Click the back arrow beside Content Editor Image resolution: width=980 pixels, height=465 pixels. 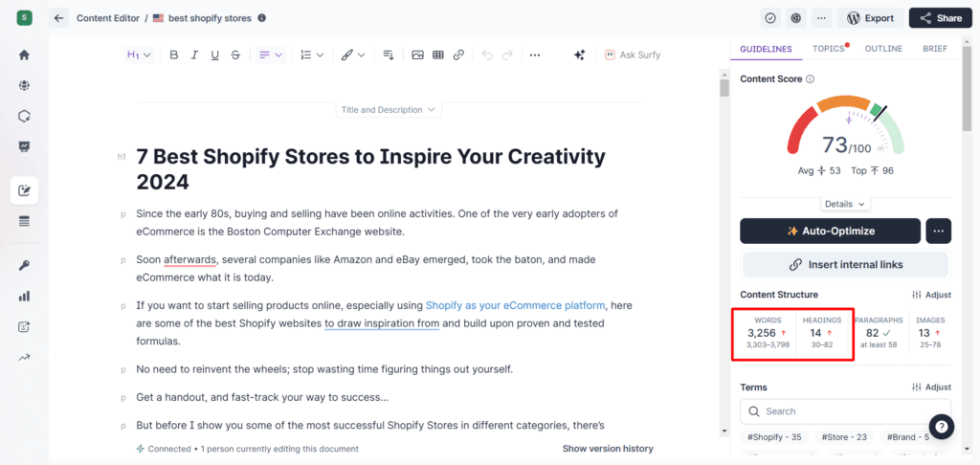pyautogui.click(x=58, y=18)
